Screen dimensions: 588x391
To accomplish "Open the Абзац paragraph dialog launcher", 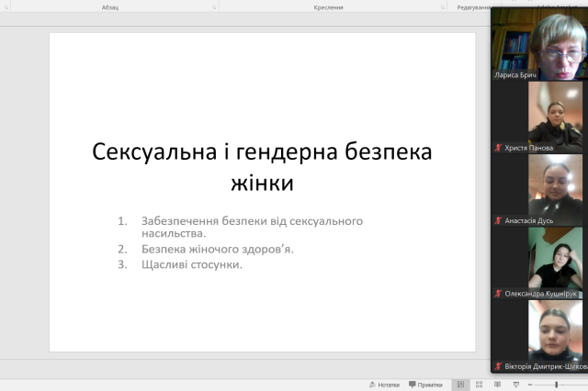I will 214,7.
